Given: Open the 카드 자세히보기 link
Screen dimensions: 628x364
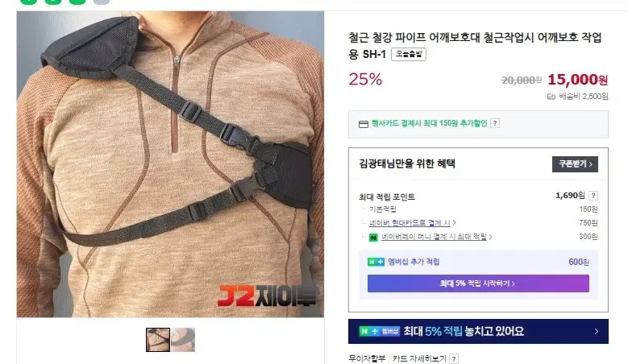Looking at the screenshot, I should (x=419, y=358).
